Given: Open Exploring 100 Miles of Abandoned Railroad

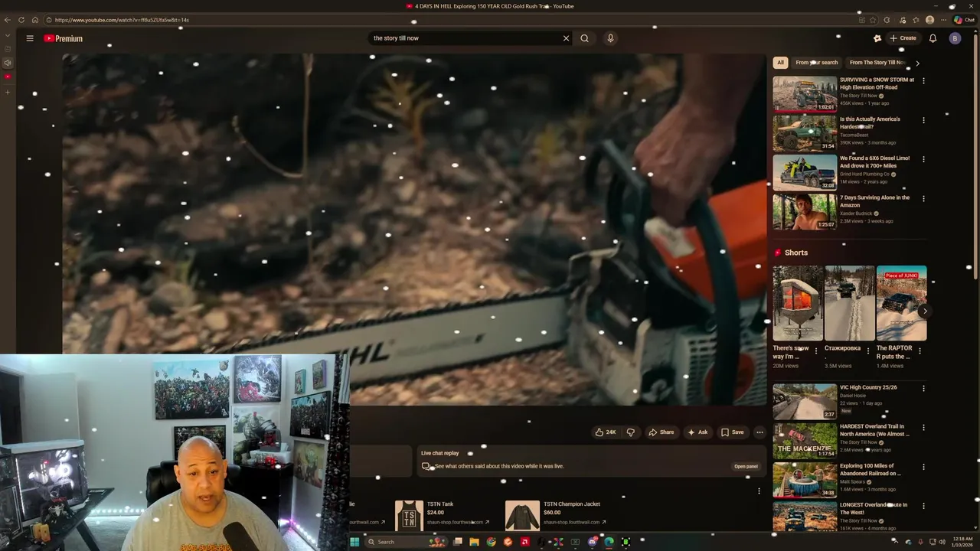Looking at the screenshot, I should (x=871, y=469).
